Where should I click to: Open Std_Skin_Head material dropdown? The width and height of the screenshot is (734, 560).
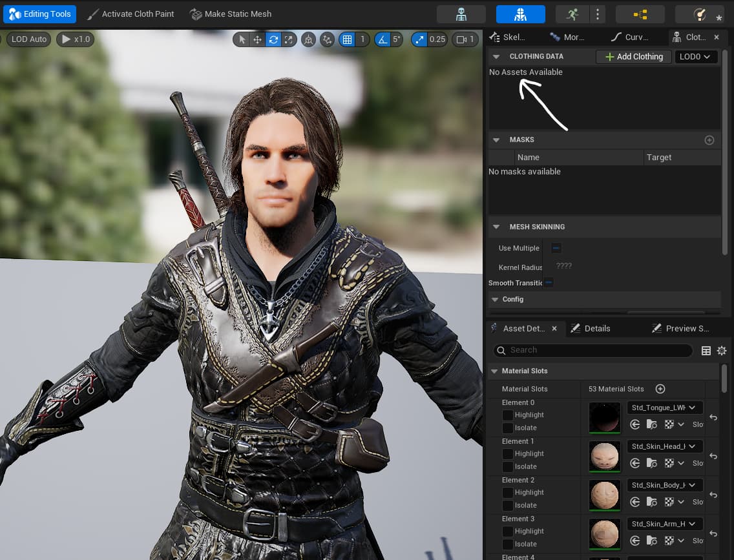click(664, 446)
